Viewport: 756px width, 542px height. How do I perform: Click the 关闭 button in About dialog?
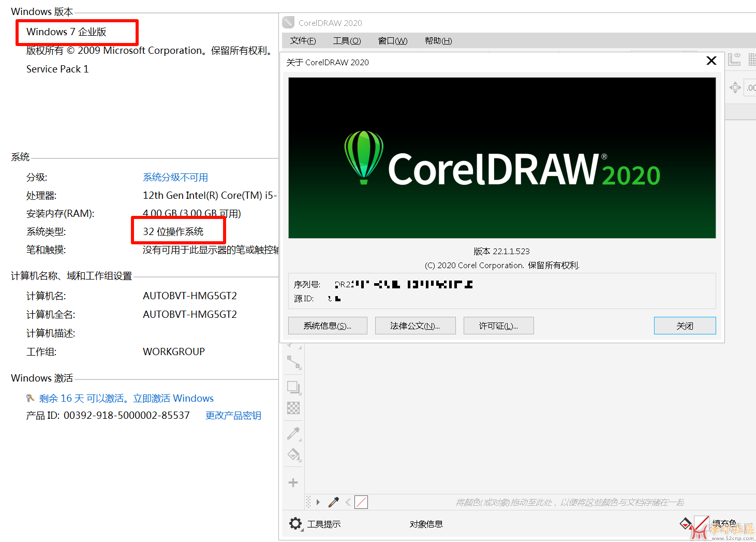click(x=685, y=326)
